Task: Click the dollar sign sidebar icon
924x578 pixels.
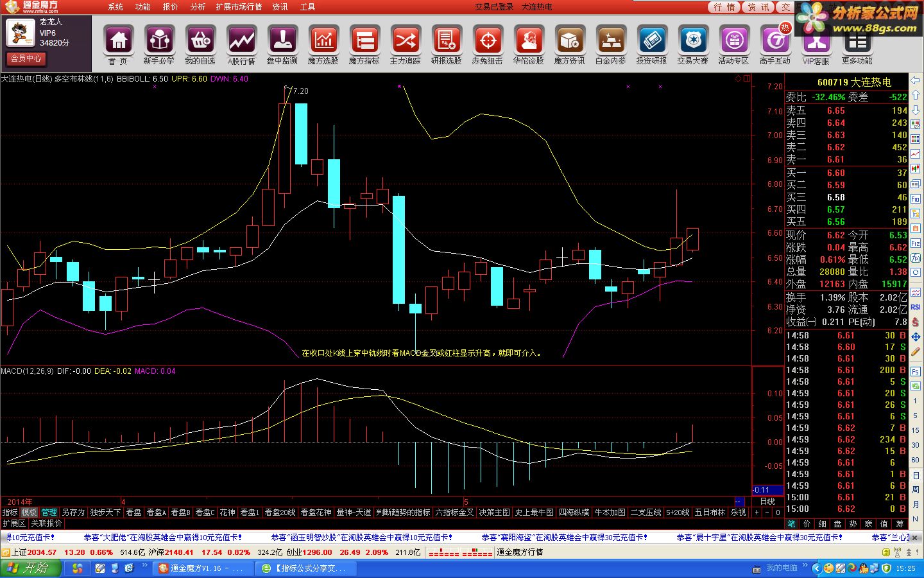Action: [x=916, y=322]
